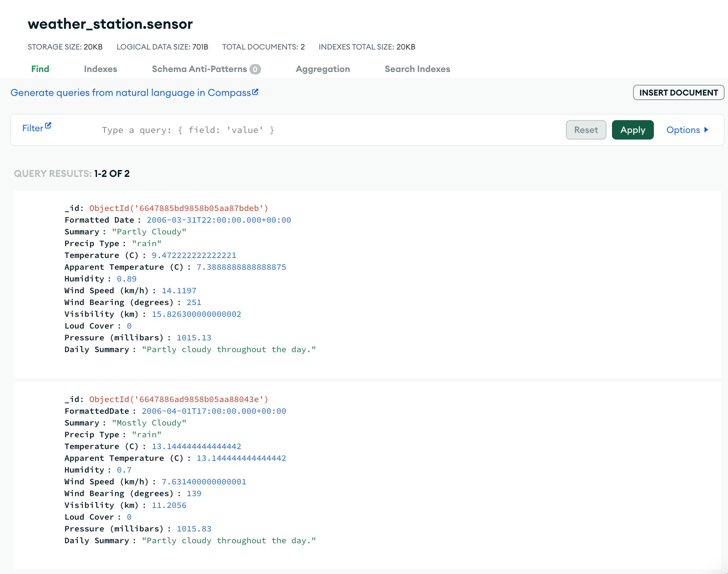This screenshot has height=574, width=728.
Task: Focus the query filter input field
Action: [x=329, y=130]
